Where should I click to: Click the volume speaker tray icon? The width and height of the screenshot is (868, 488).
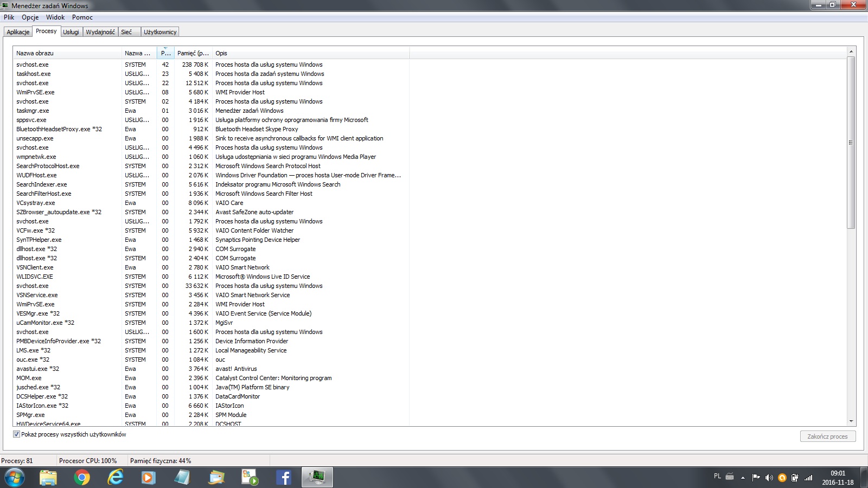pyautogui.click(x=769, y=478)
